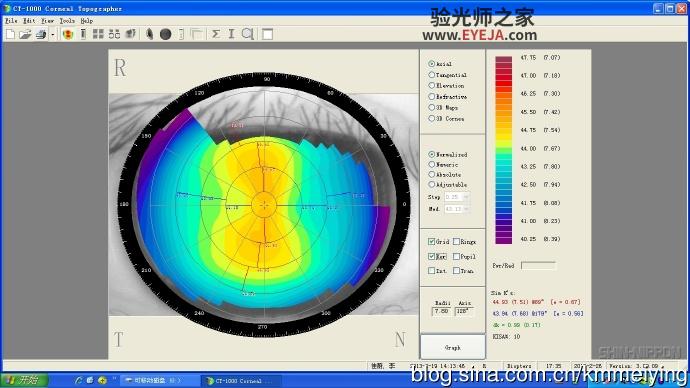The width and height of the screenshot is (690, 388).
Task: Open the Tools menu
Action: click(x=67, y=21)
